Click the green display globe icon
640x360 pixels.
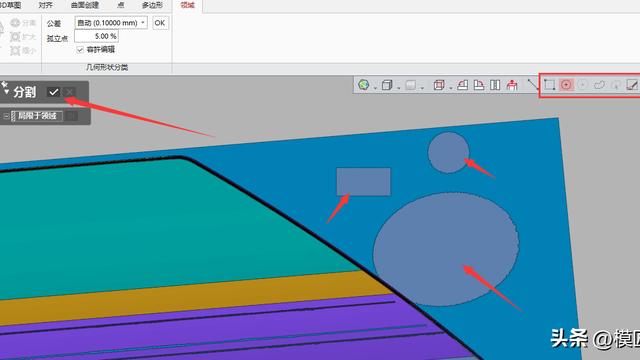coord(363,85)
